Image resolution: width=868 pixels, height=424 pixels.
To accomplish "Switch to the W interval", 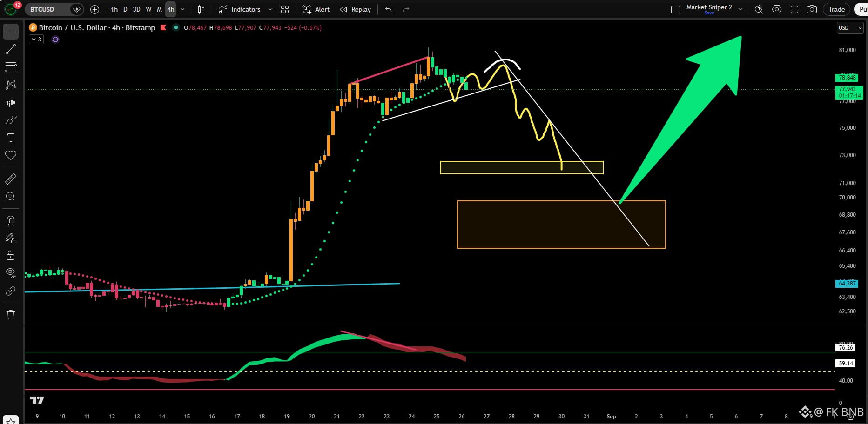I will point(148,9).
